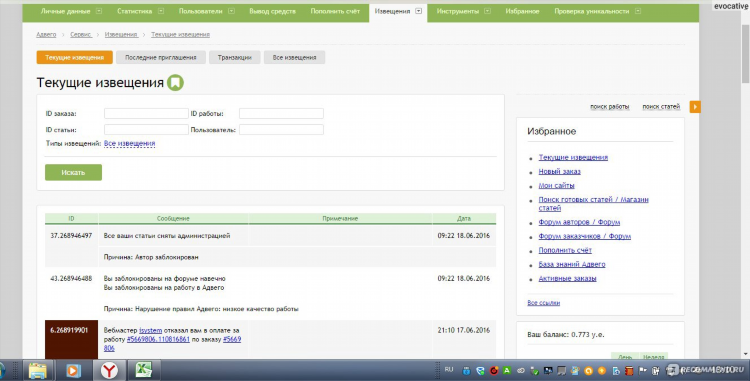Select notification ID 43.268946488
Image resolution: width=750 pixels, height=381 pixels.
click(x=71, y=278)
